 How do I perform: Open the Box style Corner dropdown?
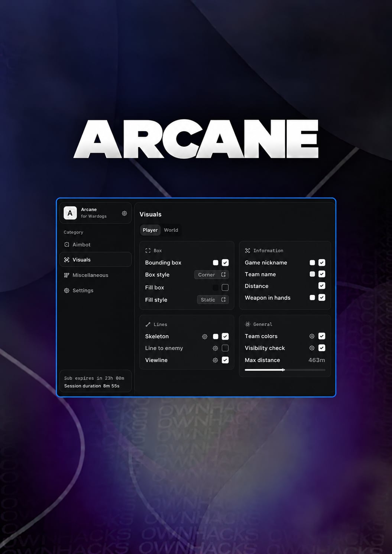(211, 275)
